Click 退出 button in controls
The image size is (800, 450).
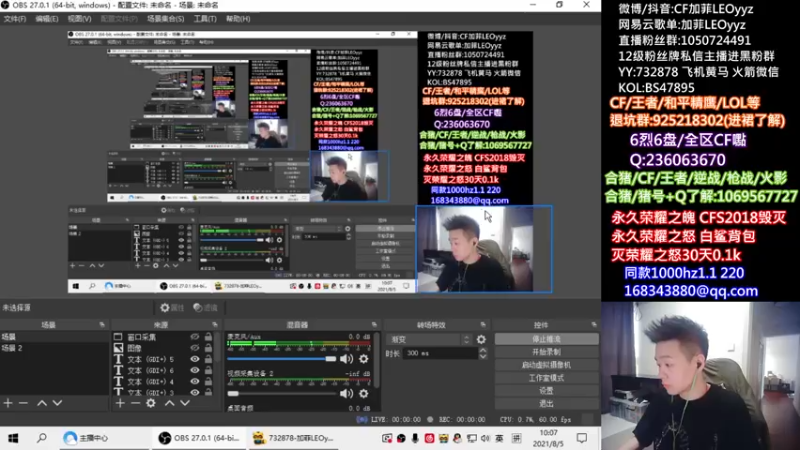coord(546,404)
